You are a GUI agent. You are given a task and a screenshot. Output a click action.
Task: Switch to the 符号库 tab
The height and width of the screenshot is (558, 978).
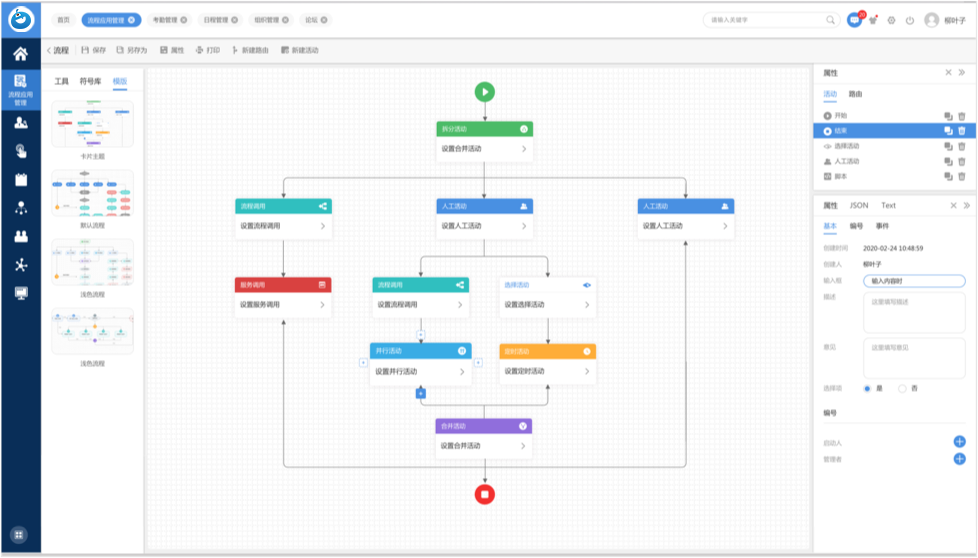point(90,81)
